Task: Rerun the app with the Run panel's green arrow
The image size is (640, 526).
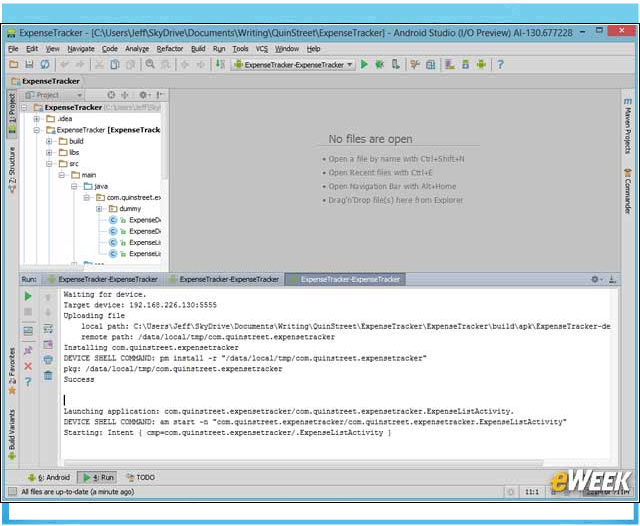Action: [x=28, y=296]
